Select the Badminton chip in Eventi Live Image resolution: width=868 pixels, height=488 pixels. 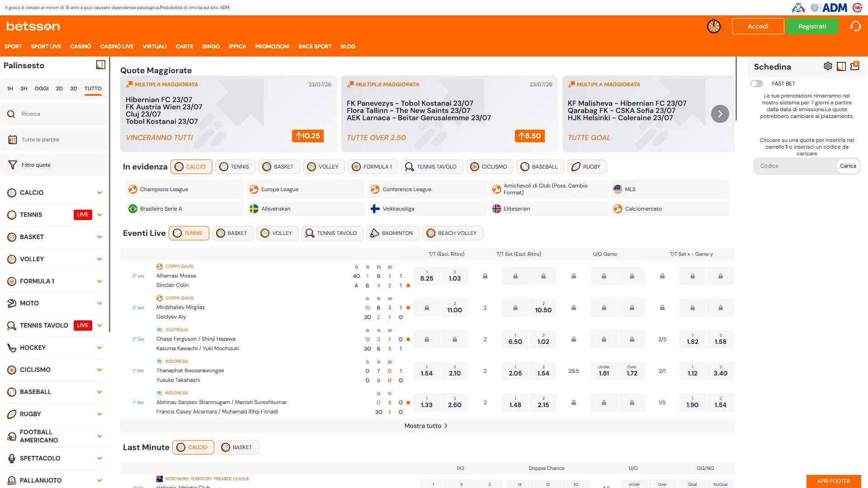[392, 233]
